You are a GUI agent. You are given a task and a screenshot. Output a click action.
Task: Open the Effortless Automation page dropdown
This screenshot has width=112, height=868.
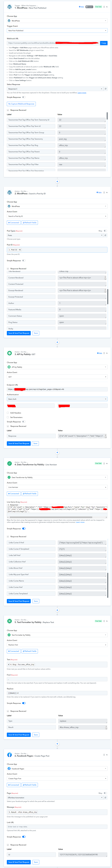55,798
